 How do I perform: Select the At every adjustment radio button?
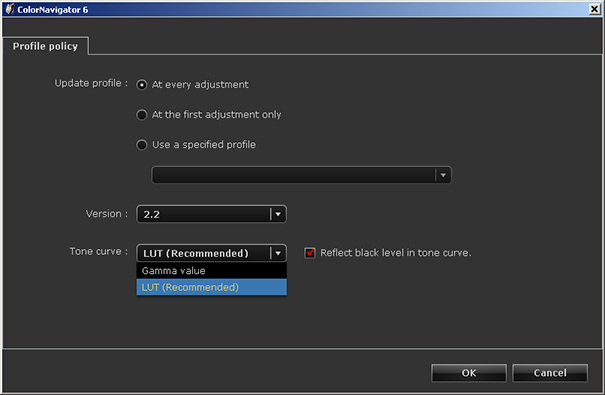click(142, 84)
